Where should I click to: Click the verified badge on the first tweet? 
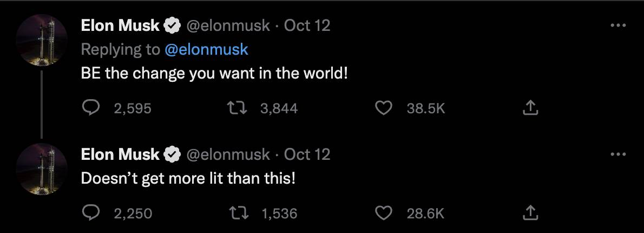click(173, 25)
